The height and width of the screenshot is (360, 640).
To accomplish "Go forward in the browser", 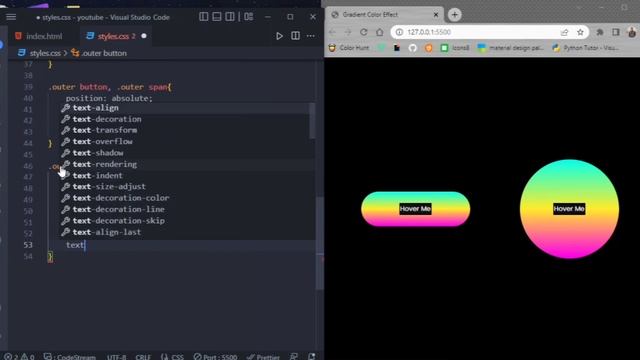I will [348, 32].
